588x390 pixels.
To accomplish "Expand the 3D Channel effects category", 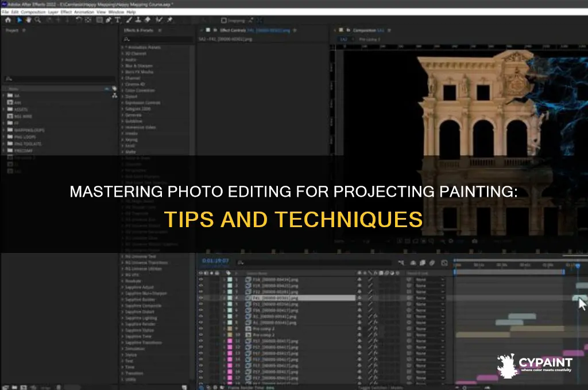I will 122,53.
